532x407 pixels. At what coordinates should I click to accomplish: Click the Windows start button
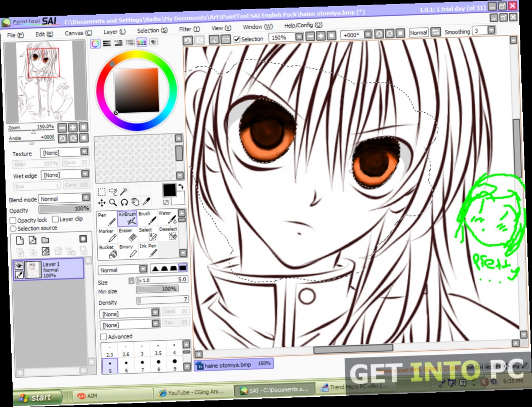tap(36, 397)
